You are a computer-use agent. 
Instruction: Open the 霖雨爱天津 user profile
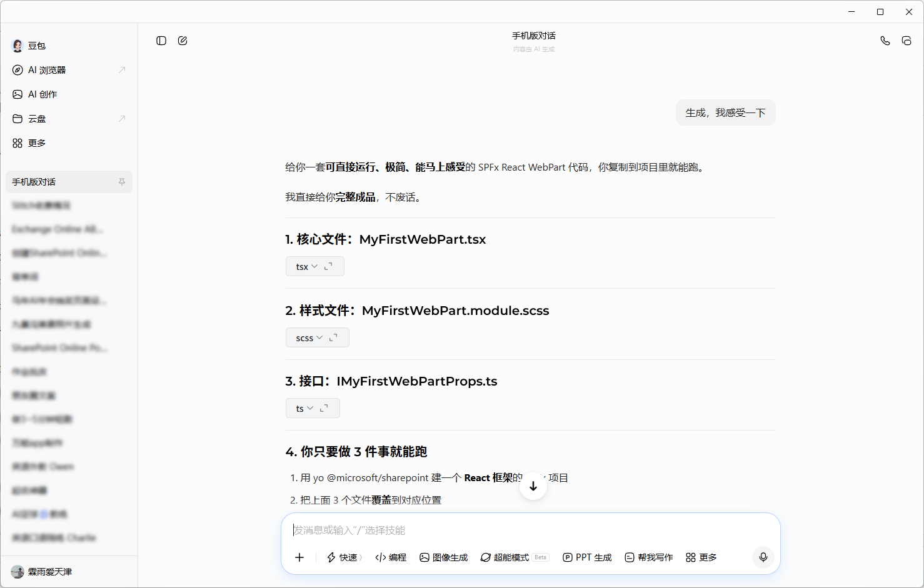[x=41, y=572]
